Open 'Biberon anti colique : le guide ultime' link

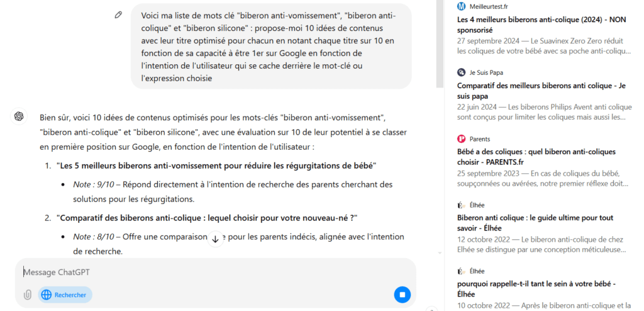(535, 223)
